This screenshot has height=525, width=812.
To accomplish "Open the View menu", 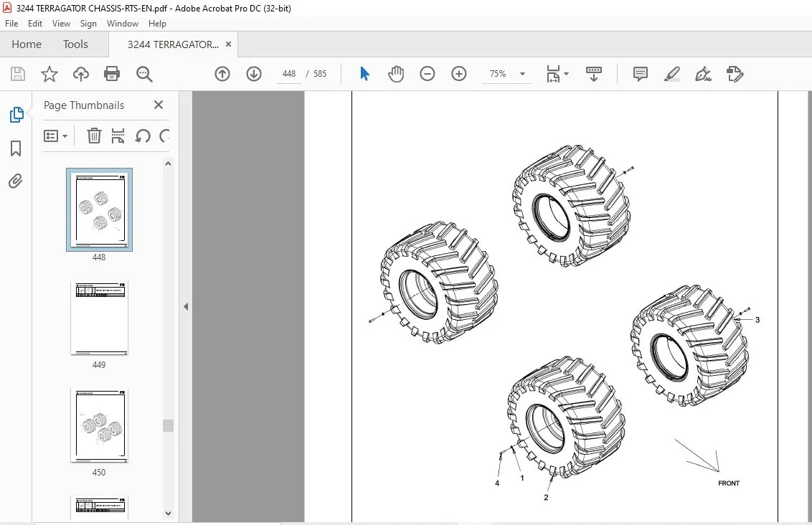I will (x=61, y=23).
